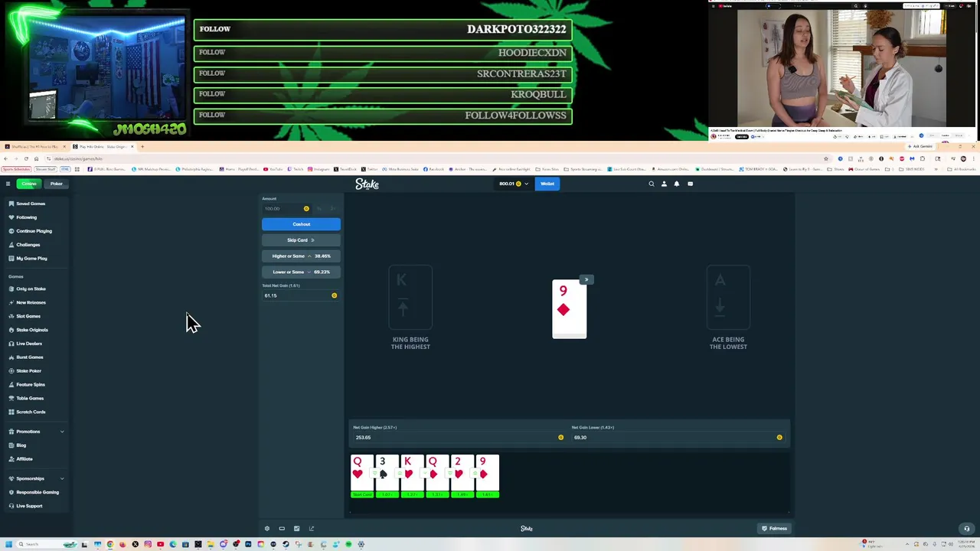This screenshot has width=980, height=551.
Task: Click the skip arrow on the 9 card
Action: [x=586, y=279]
